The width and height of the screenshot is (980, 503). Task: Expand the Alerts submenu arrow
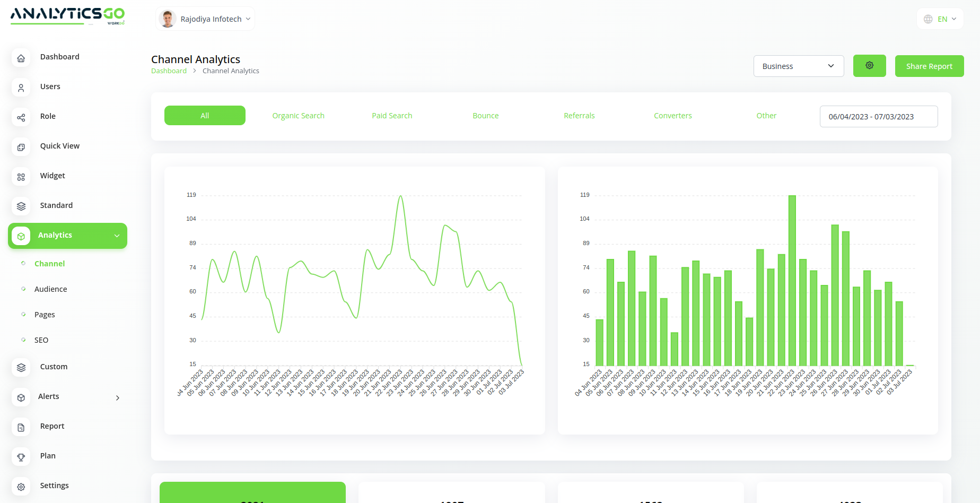(x=117, y=397)
